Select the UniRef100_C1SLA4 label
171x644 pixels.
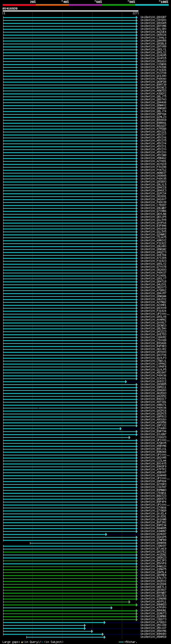[x=153, y=461]
